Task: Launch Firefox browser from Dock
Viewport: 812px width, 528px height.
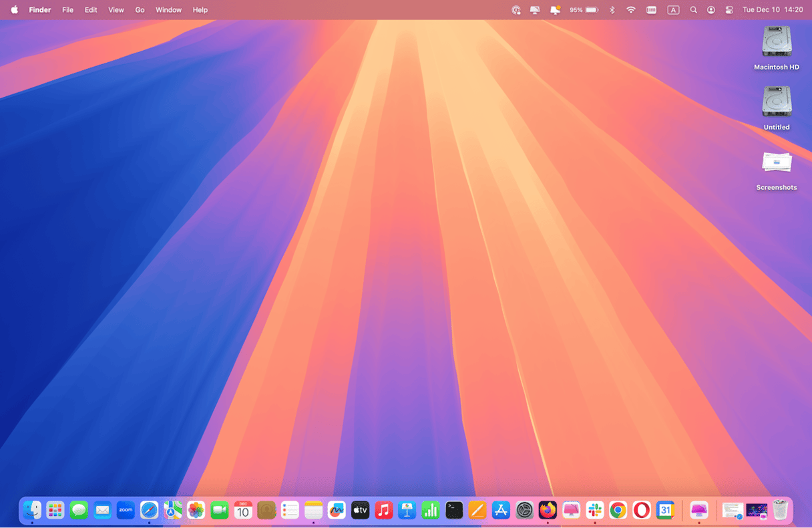Action: 548,511
